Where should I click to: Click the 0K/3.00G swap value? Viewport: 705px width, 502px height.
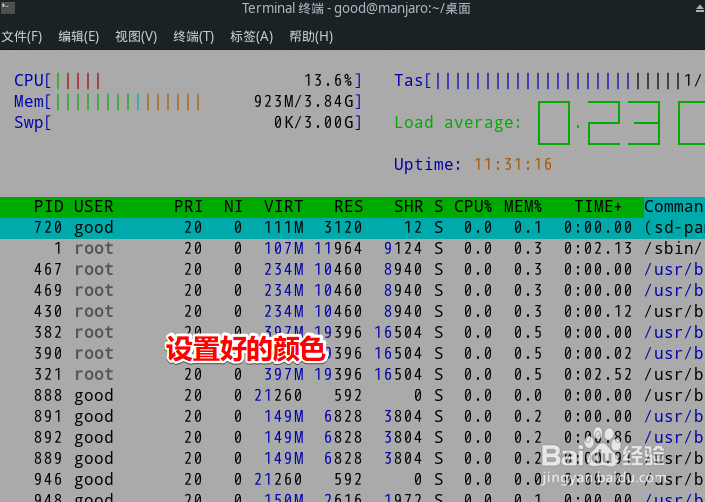(x=314, y=122)
